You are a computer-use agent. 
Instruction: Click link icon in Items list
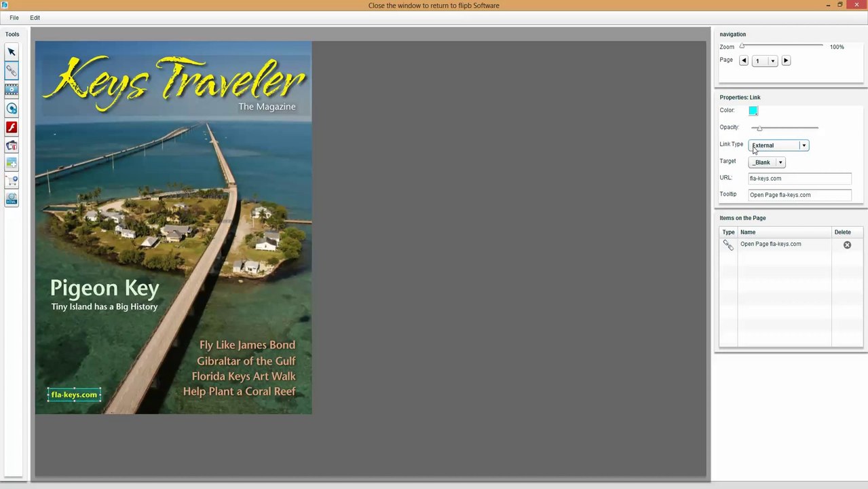click(x=728, y=245)
